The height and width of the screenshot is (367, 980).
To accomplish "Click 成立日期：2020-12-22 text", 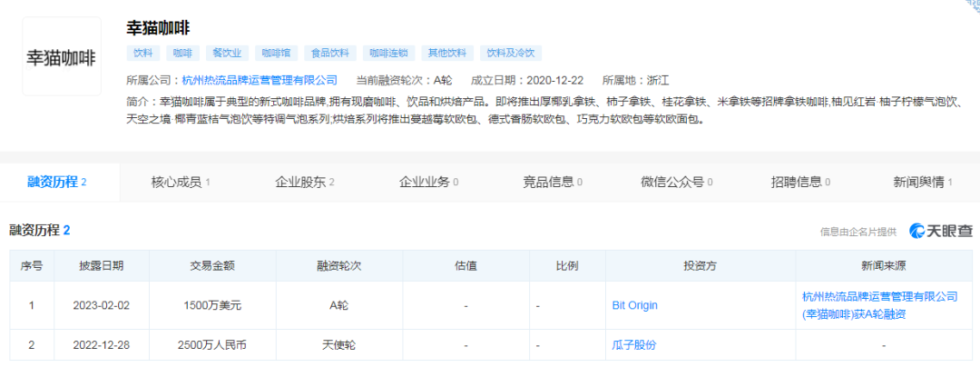I will coord(527,80).
